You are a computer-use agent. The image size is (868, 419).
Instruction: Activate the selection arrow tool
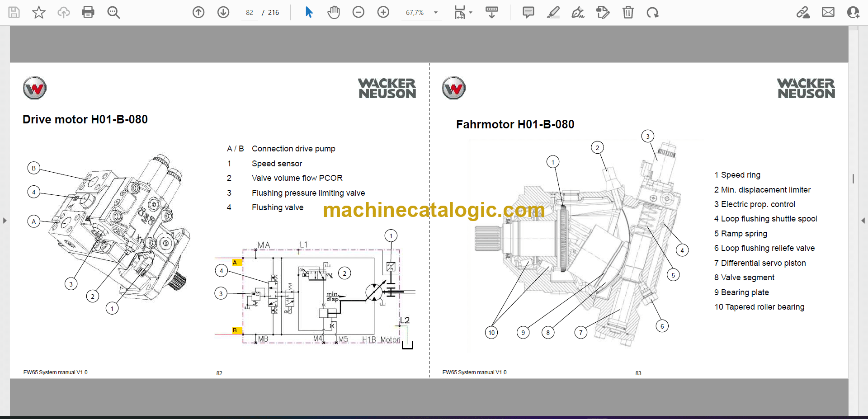point(309,12)
